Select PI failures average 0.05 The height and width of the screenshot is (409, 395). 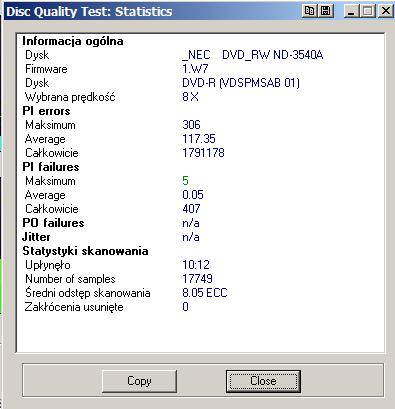pos(193,195)
